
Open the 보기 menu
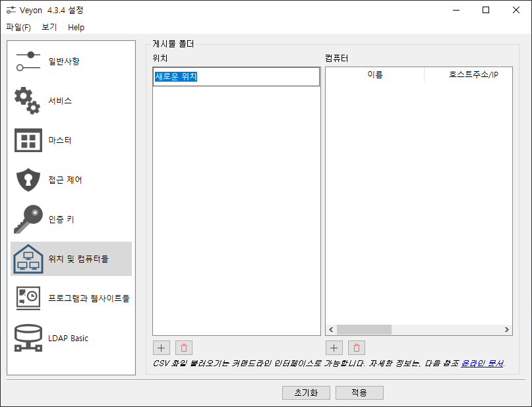pyautogui.click(x=49, y=27)
